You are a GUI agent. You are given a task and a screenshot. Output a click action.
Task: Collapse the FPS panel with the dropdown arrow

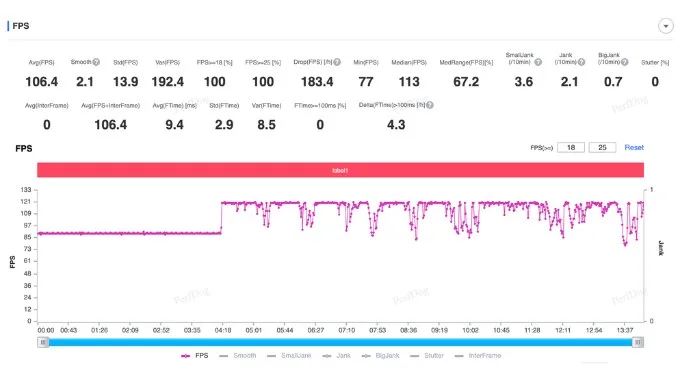665,26
